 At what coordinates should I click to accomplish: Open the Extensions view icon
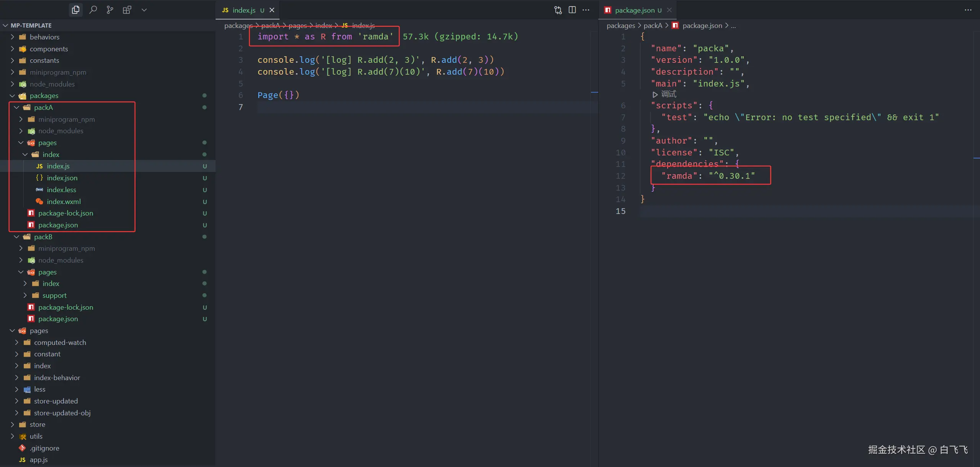click(127, 10)
